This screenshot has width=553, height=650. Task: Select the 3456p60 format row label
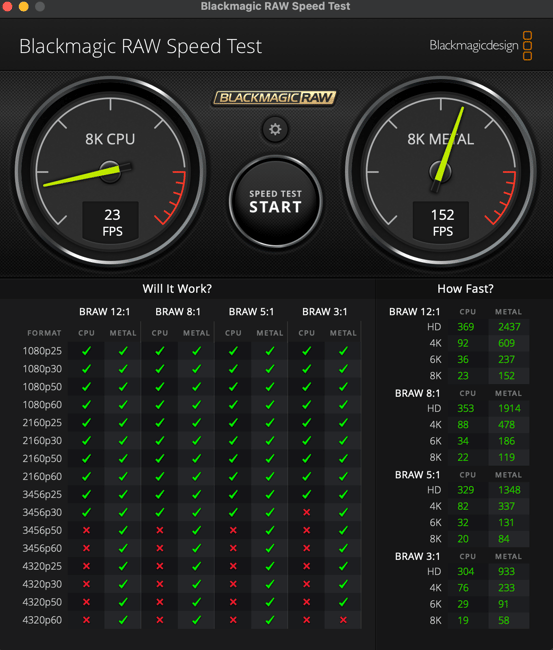point(42,548)
